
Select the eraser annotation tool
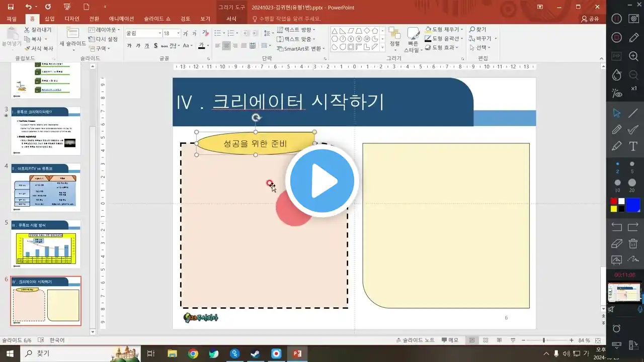[x=617, y=243]
